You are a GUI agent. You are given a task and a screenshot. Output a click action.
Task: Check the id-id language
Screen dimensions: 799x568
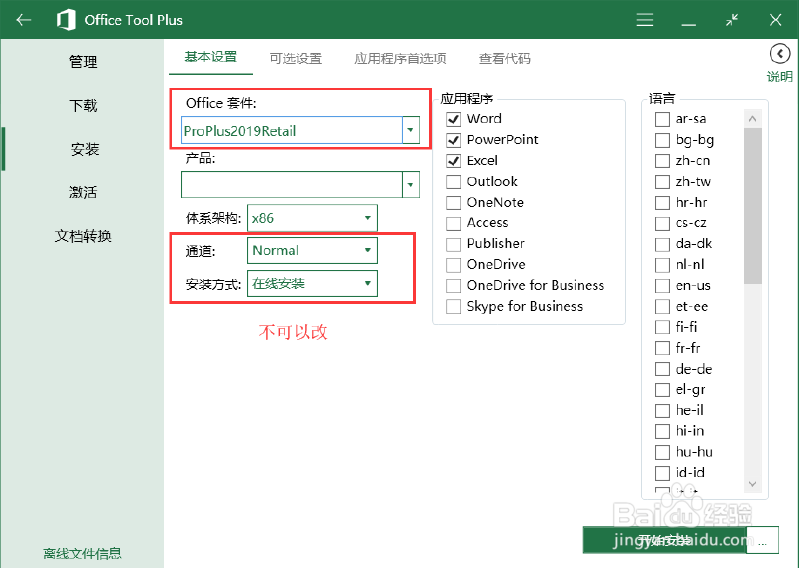click(662, 473)
